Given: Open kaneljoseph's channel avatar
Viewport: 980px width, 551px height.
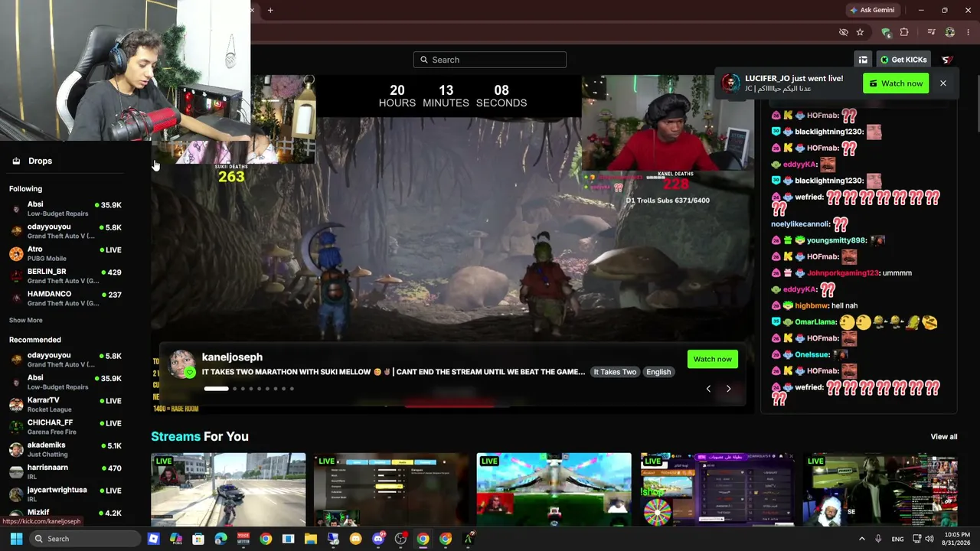Looking at the screenshot, I should pyautogui.click(x=182, y=364).
